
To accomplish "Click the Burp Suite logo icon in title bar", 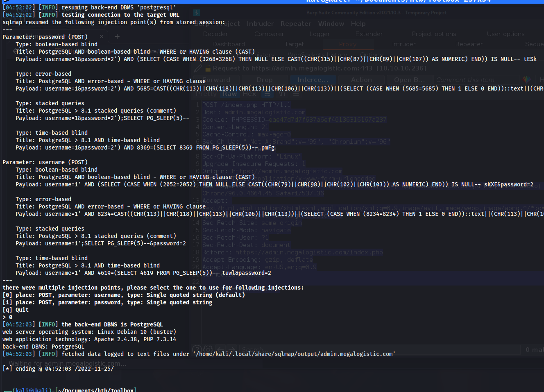I will click(197, 13).
